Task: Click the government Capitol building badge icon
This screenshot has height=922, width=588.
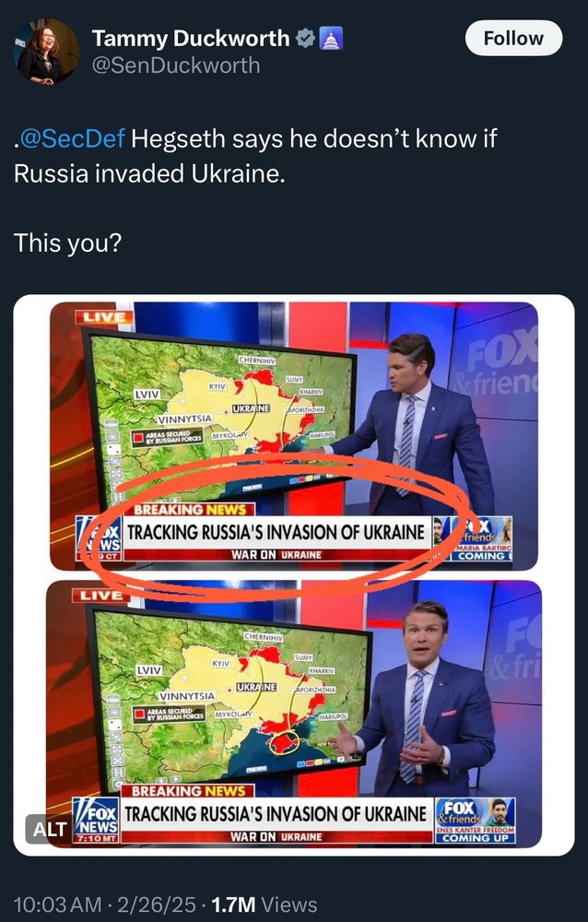Action: 331,39
